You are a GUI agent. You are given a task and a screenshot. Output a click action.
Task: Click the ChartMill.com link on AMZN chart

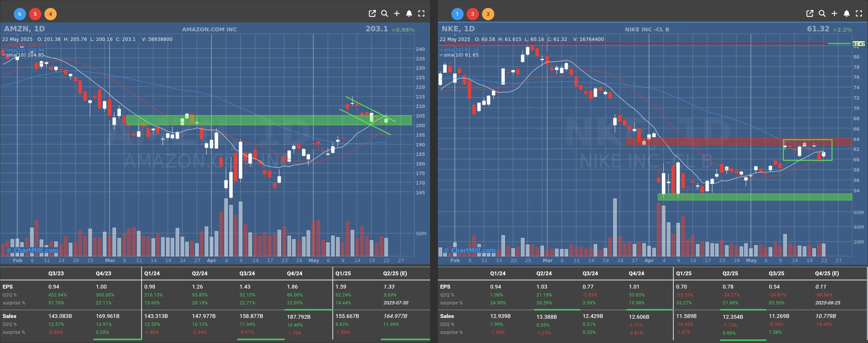pos(32,250)
